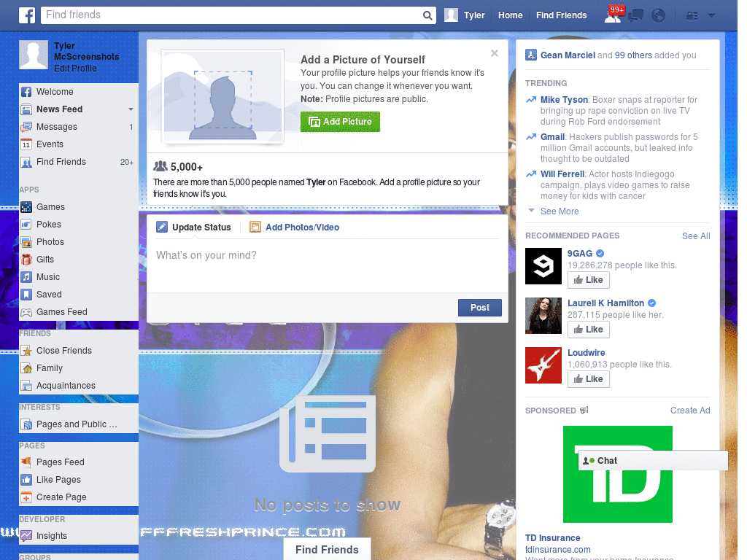Image resolution: width=747 pixels, height=560 pixels.
Task: Click Edit Profile link
Action: [x=75, y=69]
